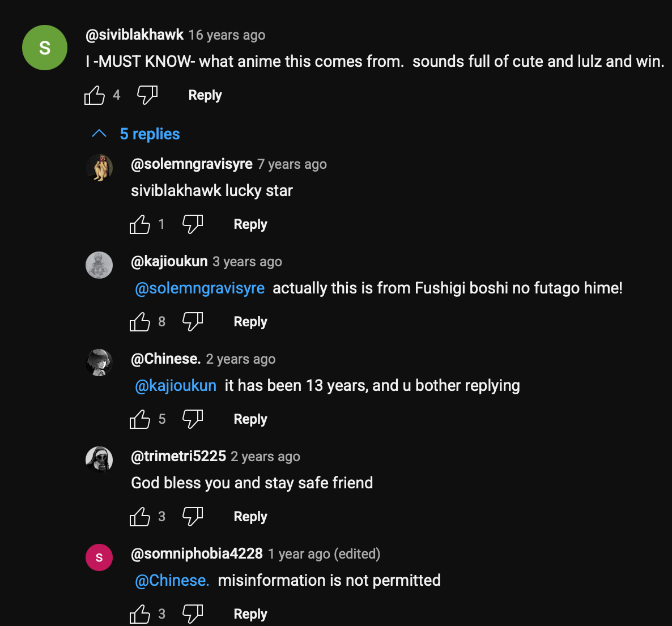The height and width of the screenshot is (626, 672).
Task: Dislike the 'siviblakhawk lucky star' reply
Action: tap(193, 224)
